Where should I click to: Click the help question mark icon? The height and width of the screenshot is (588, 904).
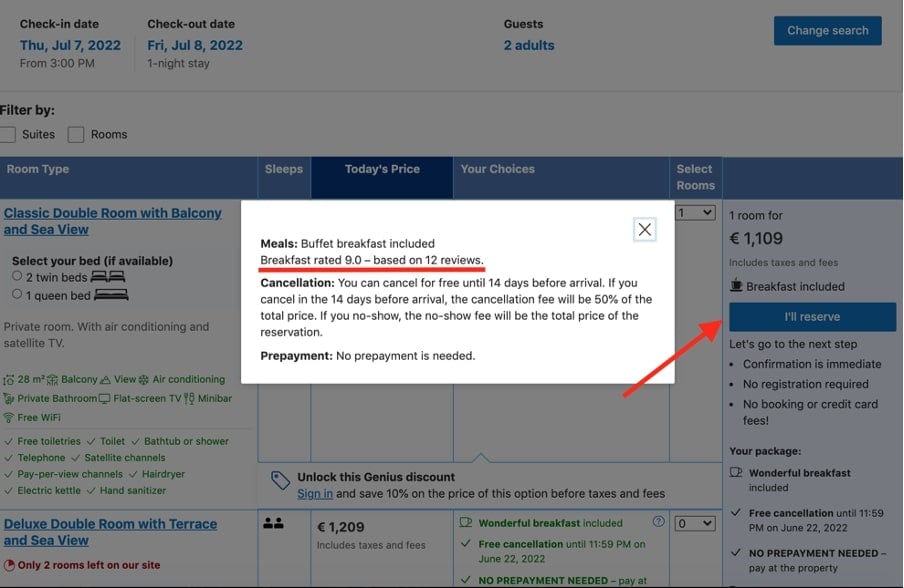click(x=658, y=522)
